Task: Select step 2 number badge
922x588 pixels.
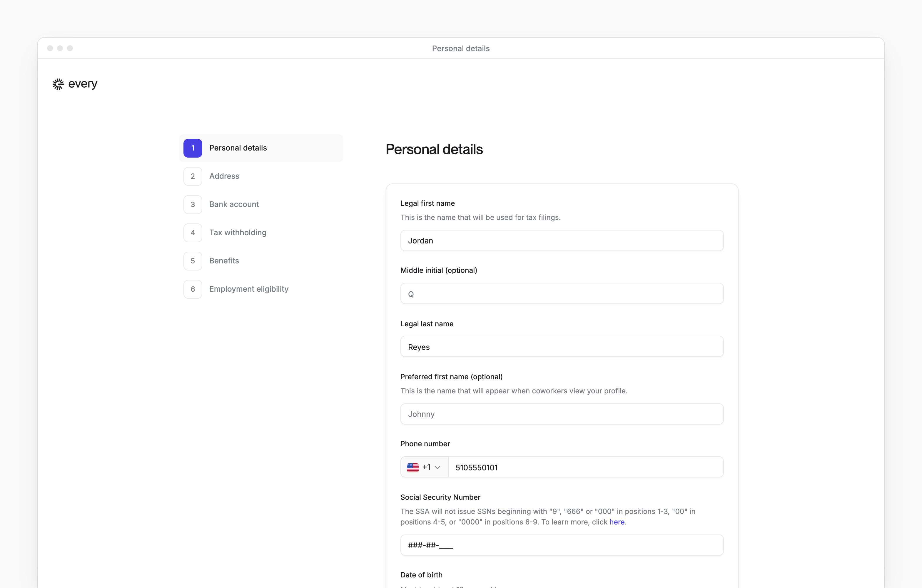Action: tap(193, 176)
